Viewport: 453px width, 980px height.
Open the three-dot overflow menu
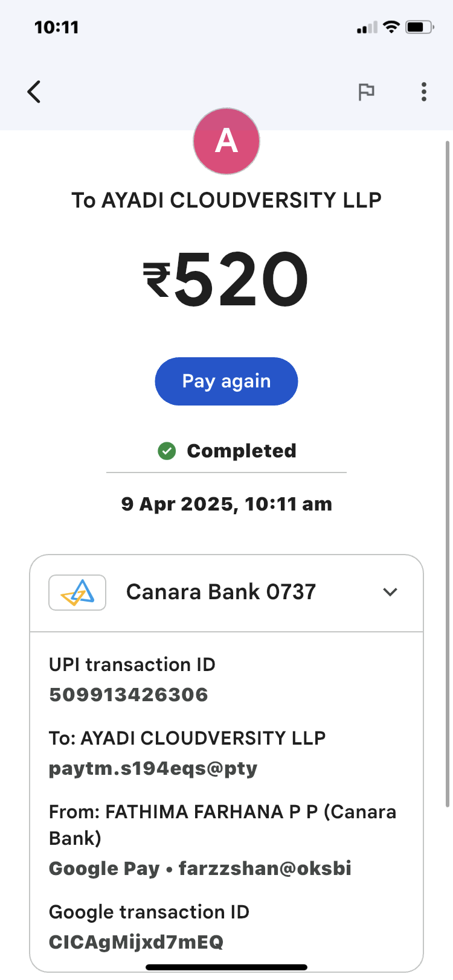[x=424, y=92]
